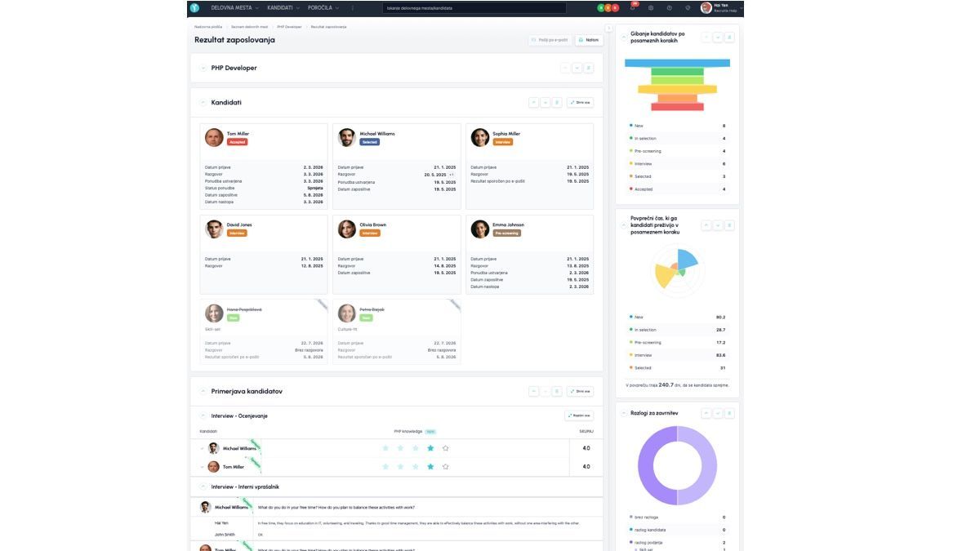Move the Kandidati section up
This screenshot has width=980, height=551.
[x=534, y=103]
